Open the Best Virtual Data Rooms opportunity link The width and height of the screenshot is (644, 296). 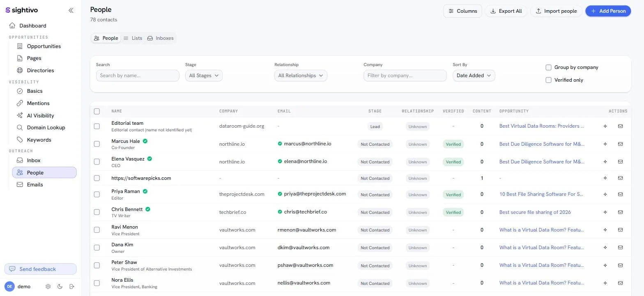[541, 126]
